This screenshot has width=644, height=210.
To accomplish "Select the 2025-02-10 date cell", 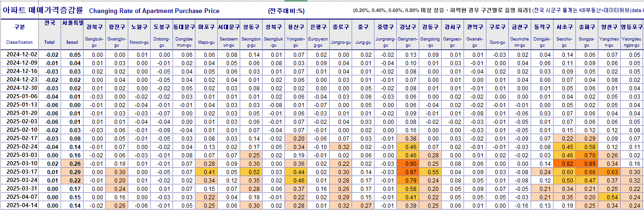I will point(20,130).
